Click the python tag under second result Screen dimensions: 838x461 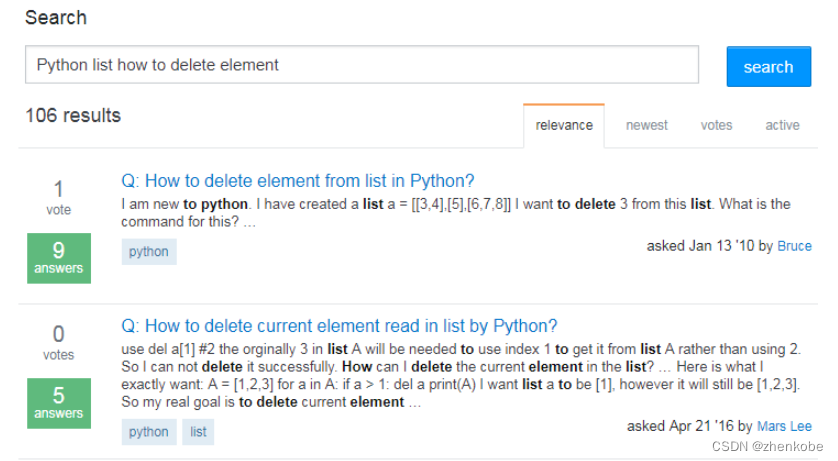pos(149,432)
